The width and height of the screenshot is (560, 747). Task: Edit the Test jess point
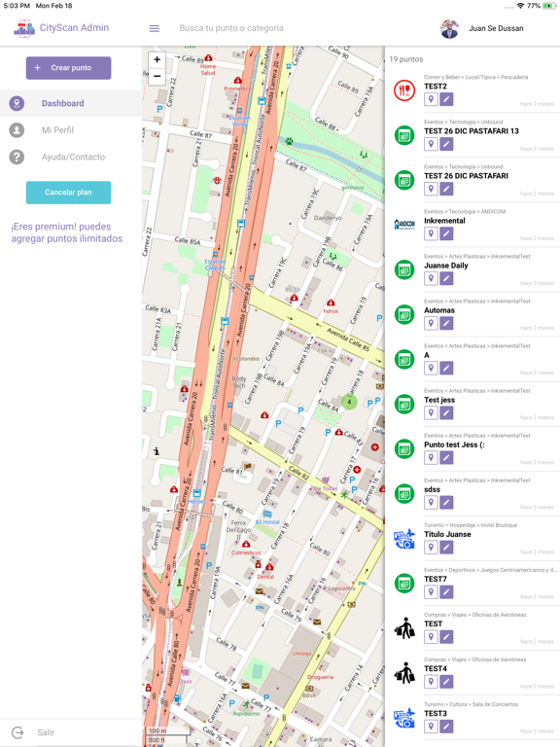coord(446,412)
